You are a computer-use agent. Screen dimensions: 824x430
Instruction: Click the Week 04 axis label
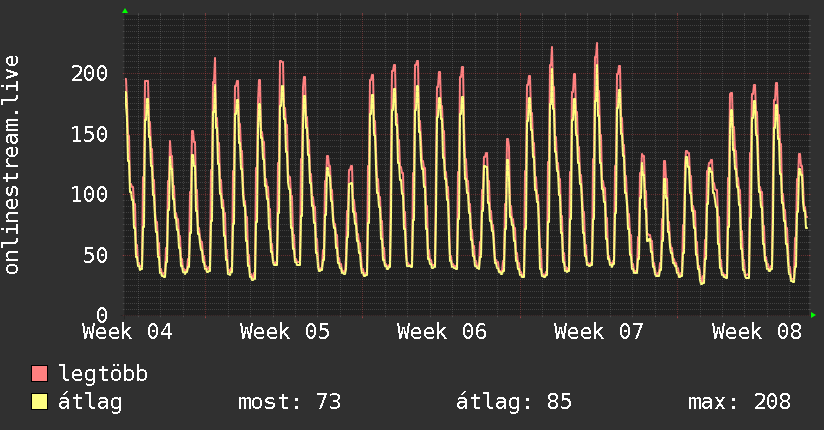tap(127, 332)
